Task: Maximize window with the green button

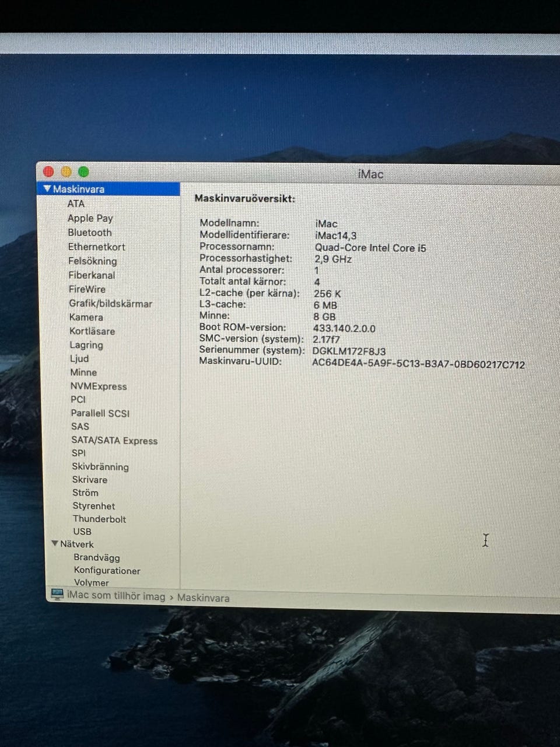Action: tap(83, 172)
